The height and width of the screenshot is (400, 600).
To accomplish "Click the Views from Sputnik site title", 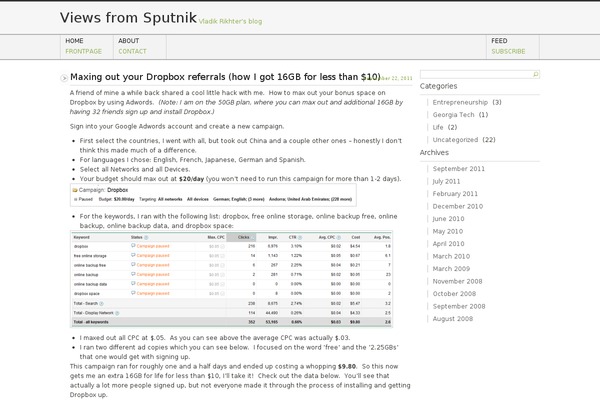I will coord(128,18).
